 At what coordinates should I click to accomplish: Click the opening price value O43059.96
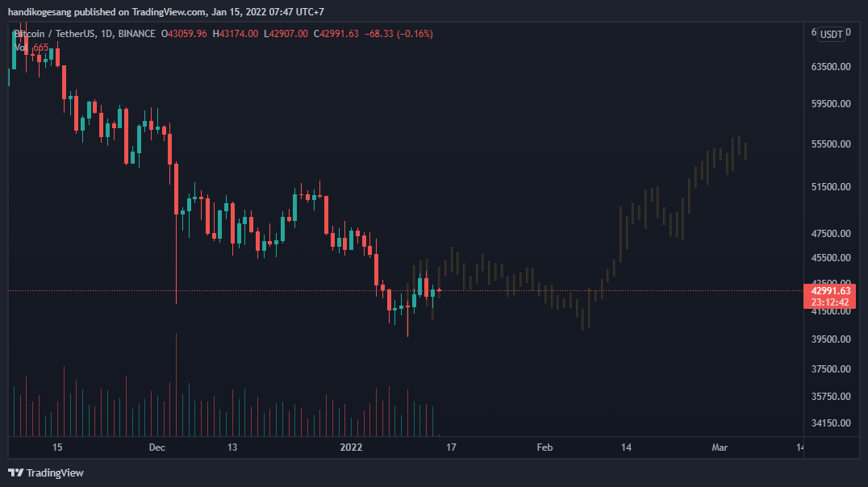(184, 34)
